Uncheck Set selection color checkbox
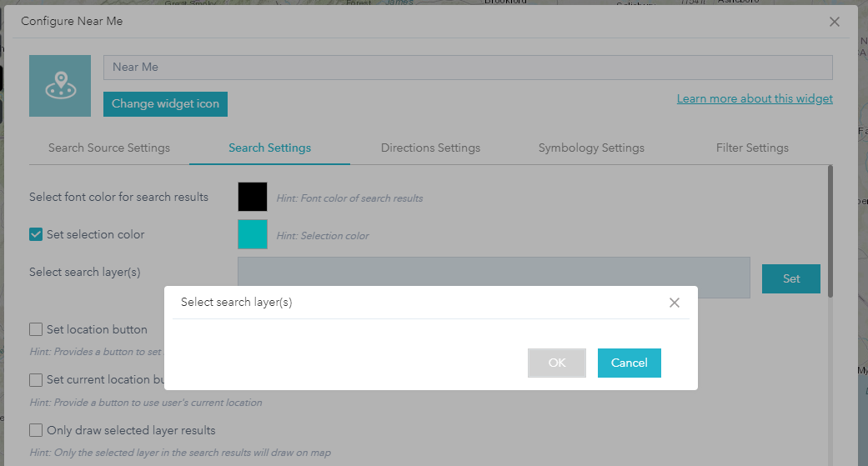The image size is (868, 466). coord(36,234)
